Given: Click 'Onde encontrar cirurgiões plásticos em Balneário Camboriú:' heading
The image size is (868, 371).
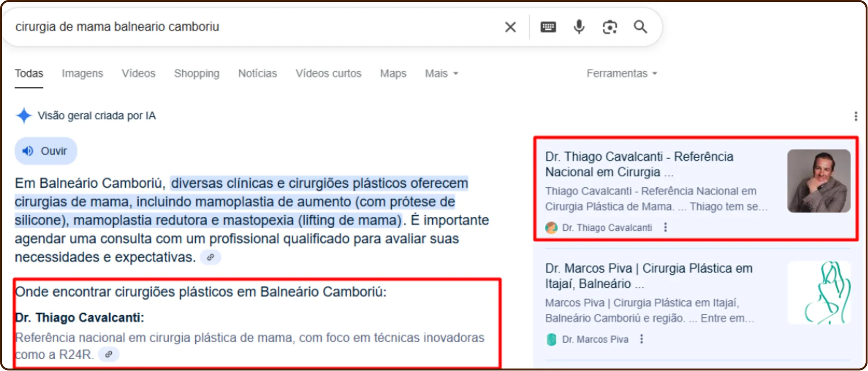Looking at the screenshot, I should 201,292.
